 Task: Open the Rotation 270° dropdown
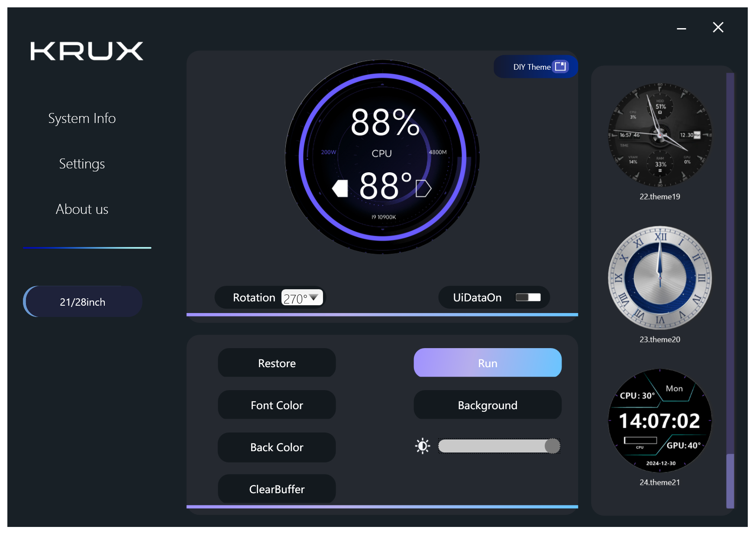302,298
